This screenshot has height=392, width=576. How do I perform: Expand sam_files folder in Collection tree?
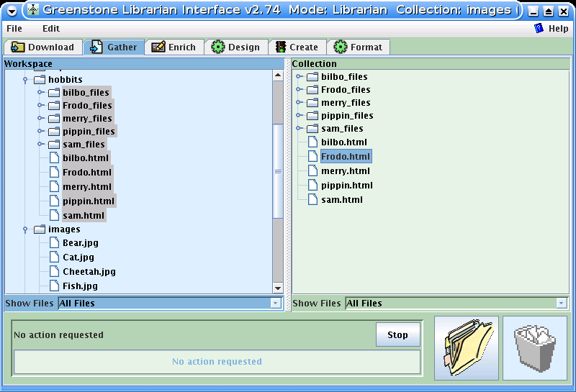click(299, 129)
